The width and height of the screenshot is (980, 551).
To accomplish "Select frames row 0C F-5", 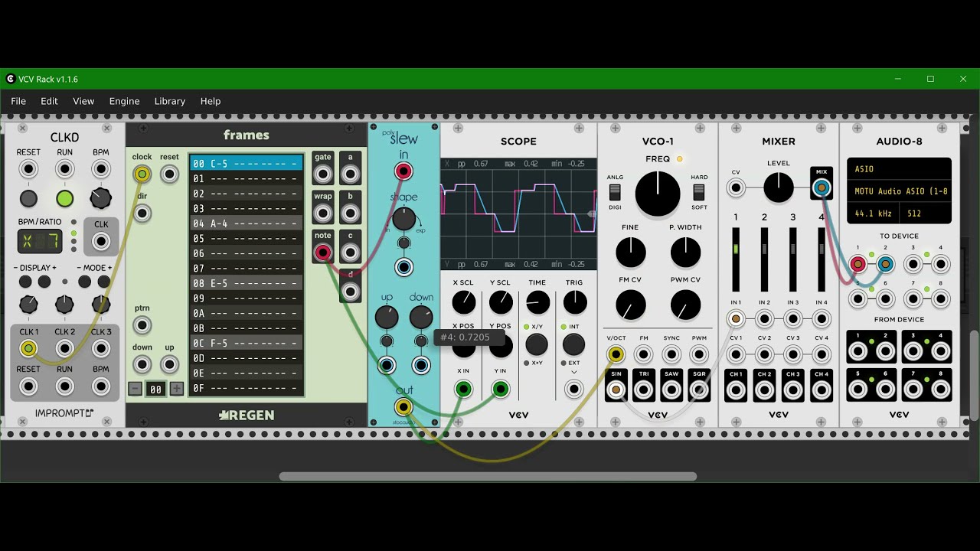I will click(247, 343).
